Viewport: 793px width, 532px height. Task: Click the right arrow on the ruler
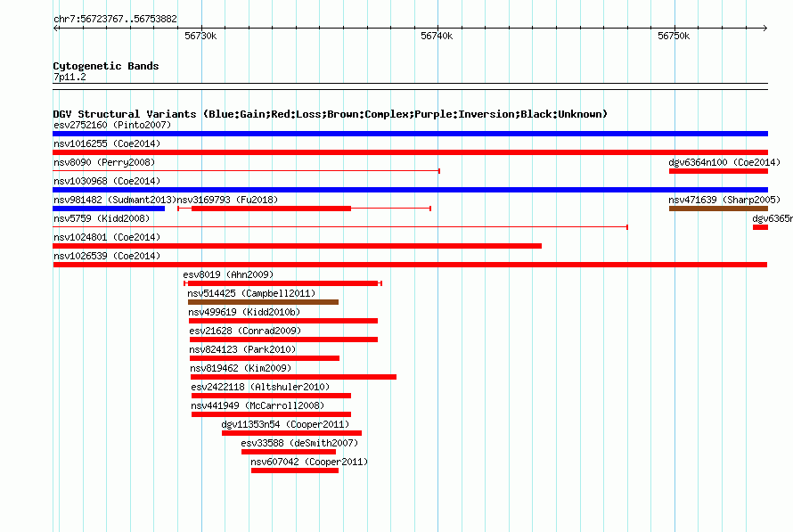click(764, 29)
